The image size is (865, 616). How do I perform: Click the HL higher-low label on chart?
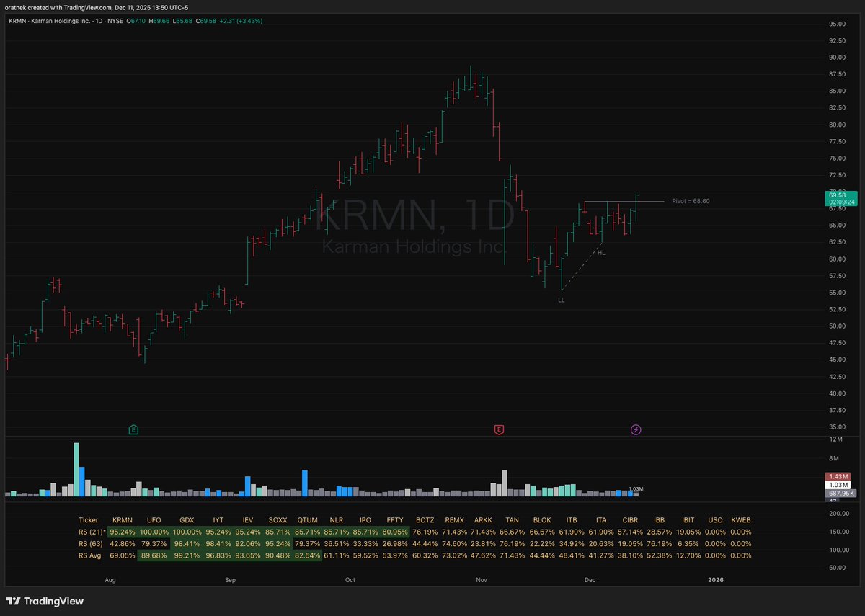coord(601,253)
